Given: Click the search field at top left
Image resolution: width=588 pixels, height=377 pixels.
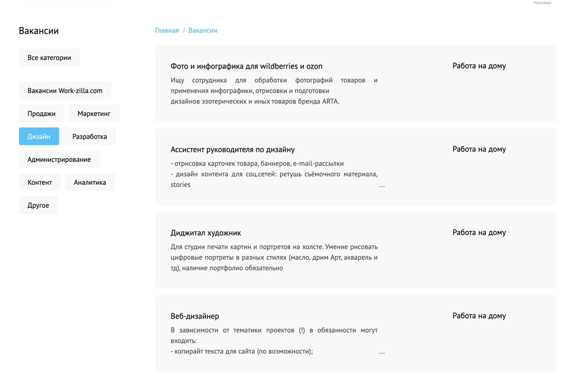Looking at the screenshot, I should pyautogui.click(x=69, y=1).
